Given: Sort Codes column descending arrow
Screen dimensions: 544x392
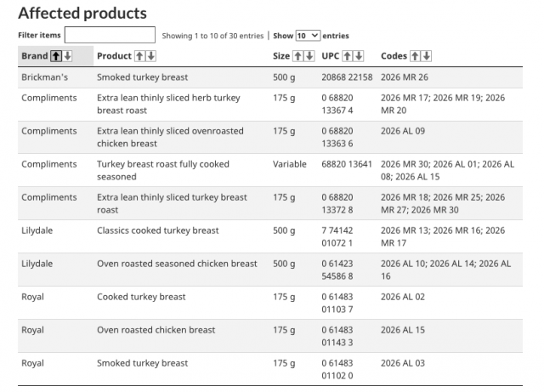Looking at the screenshot, I should pyautogui.click(x=427, y=56).
